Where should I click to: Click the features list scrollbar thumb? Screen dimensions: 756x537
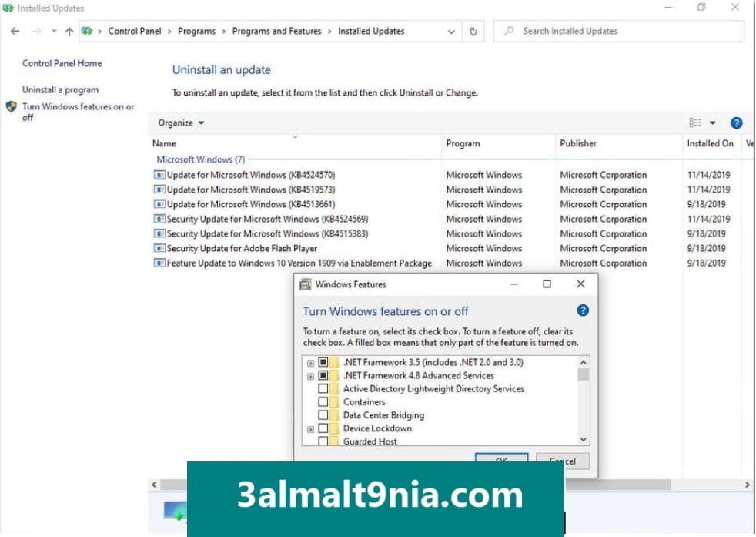point(584,374)
